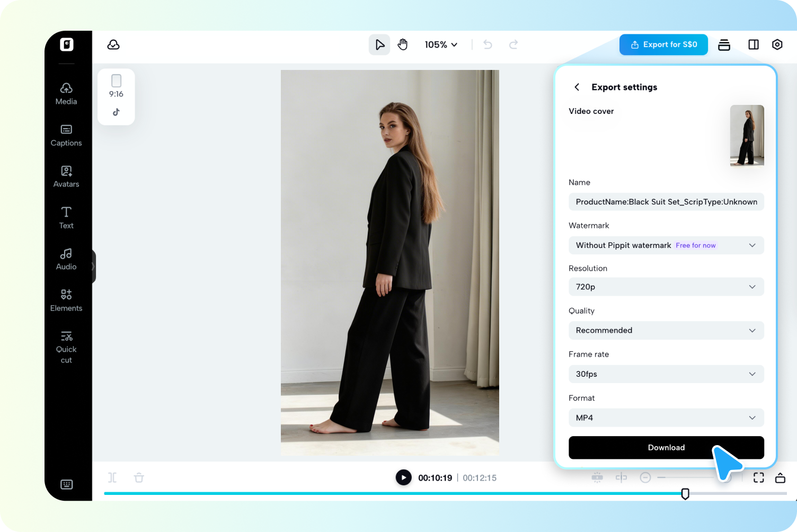
Task: Open keyboard shortcuts icon at sidebar bottom
Action: tap(67, 484)
